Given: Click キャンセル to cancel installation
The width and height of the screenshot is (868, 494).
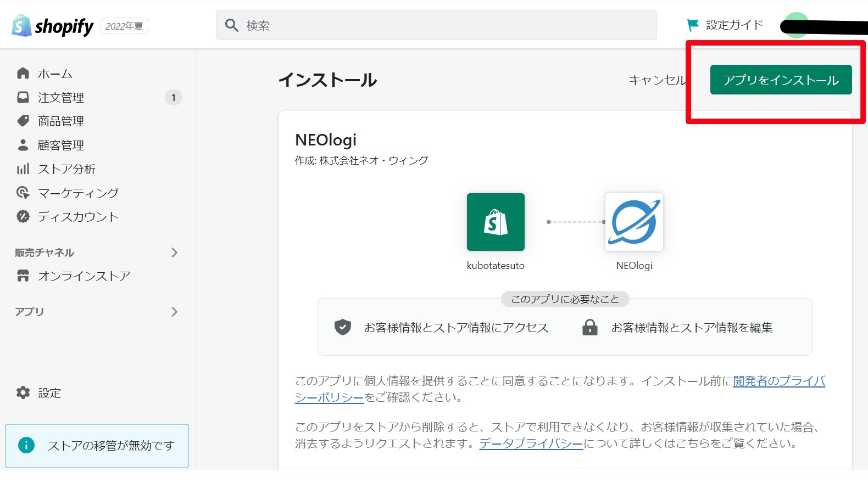Looking at the screenshot, I should pyautogui.click(x=658, y=80).
